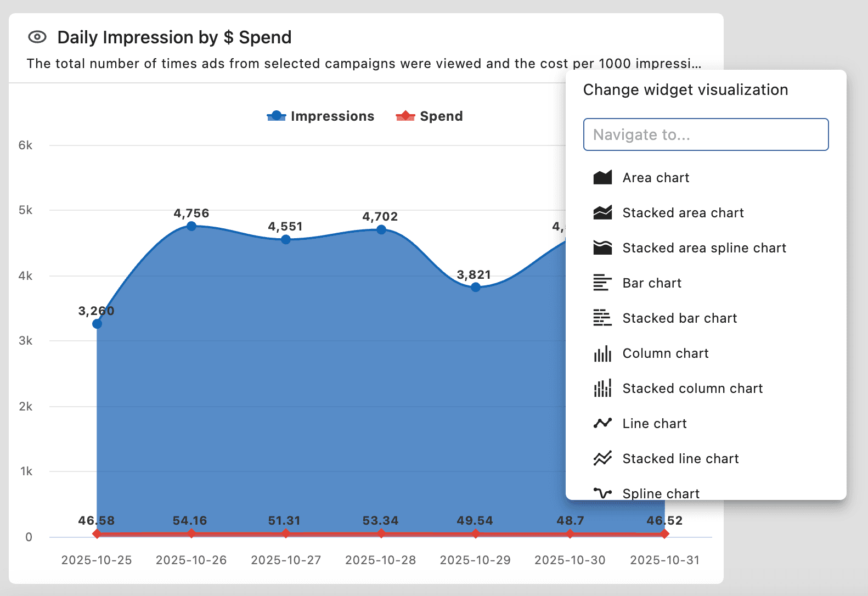This screenshot has height=596, width=868.
Task: Click the Stacked column chart icon
Action: pos(602,389)
